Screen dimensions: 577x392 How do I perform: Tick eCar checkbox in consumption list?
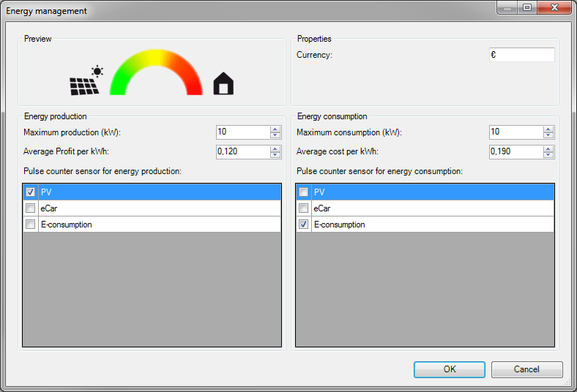click(303, 208)
